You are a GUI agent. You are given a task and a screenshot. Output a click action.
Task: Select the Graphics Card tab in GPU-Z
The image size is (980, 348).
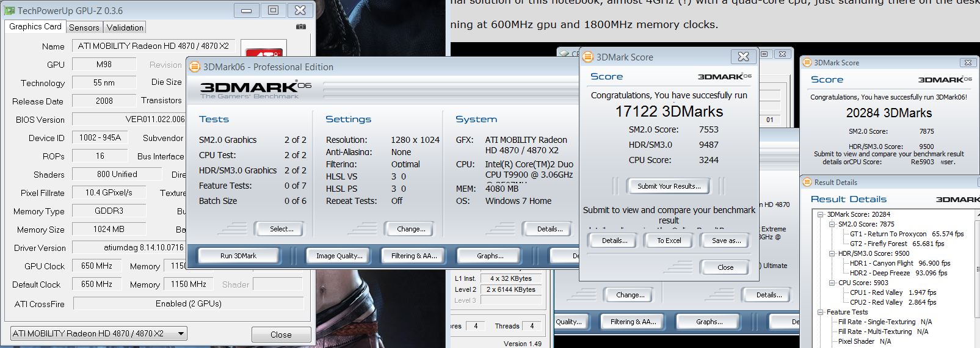point(35,27)
